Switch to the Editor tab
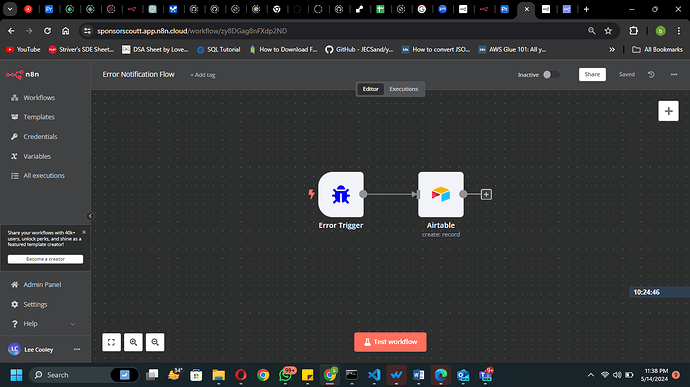 [370, 89]
